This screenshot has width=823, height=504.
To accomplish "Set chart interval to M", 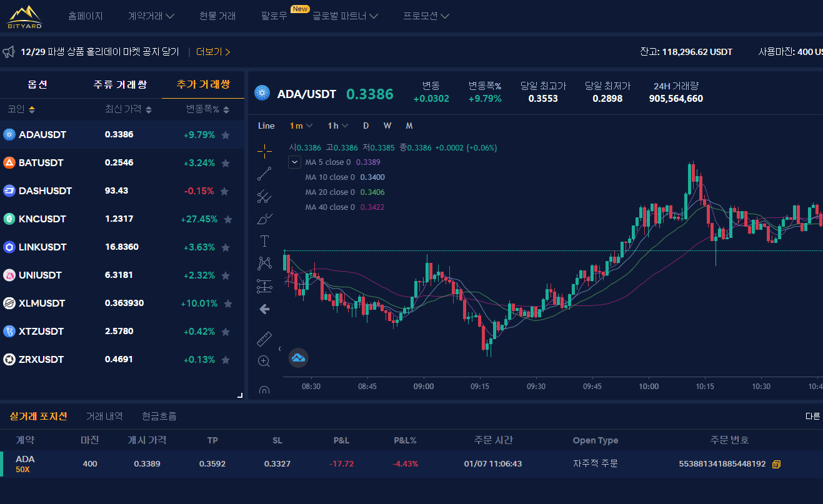I will [409, 126].
